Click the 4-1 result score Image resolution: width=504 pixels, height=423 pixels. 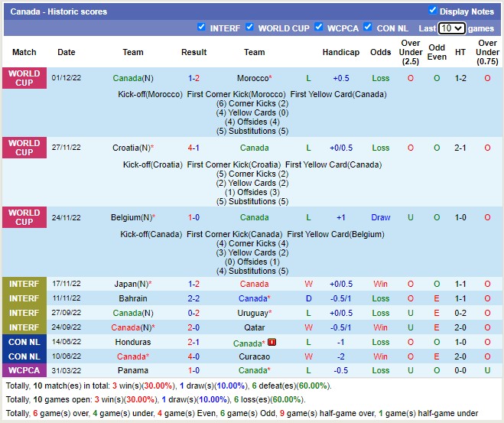pos(193,148)
